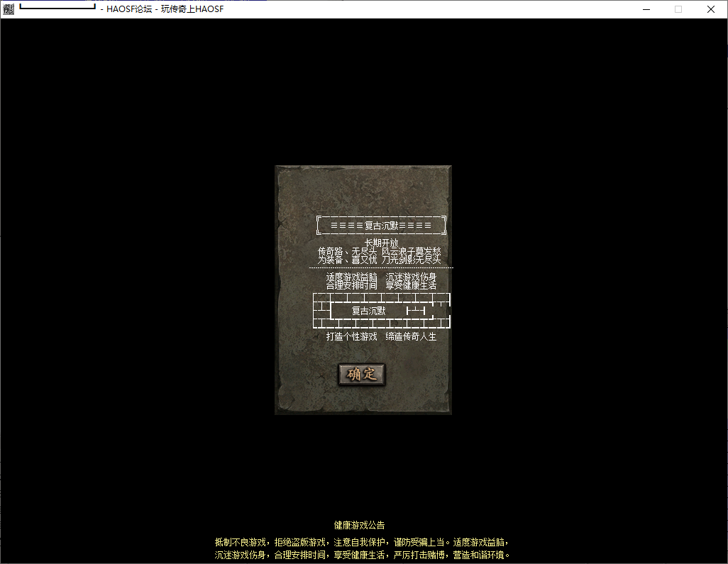Viewport: 728px width, 564px height.
Task: Minimize the game window
Action: coord(646,9)
